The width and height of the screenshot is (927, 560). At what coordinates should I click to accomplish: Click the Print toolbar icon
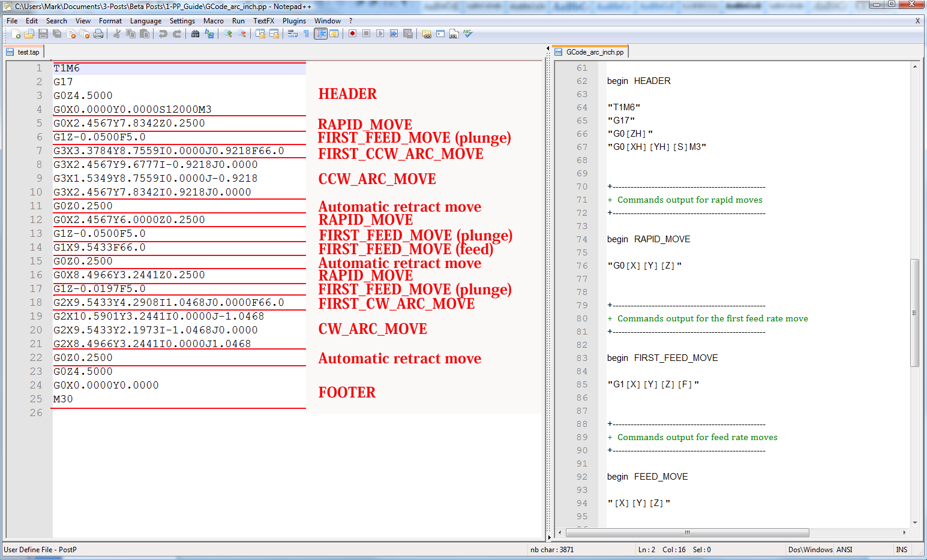pyautogui.click(x=98, y=34)
